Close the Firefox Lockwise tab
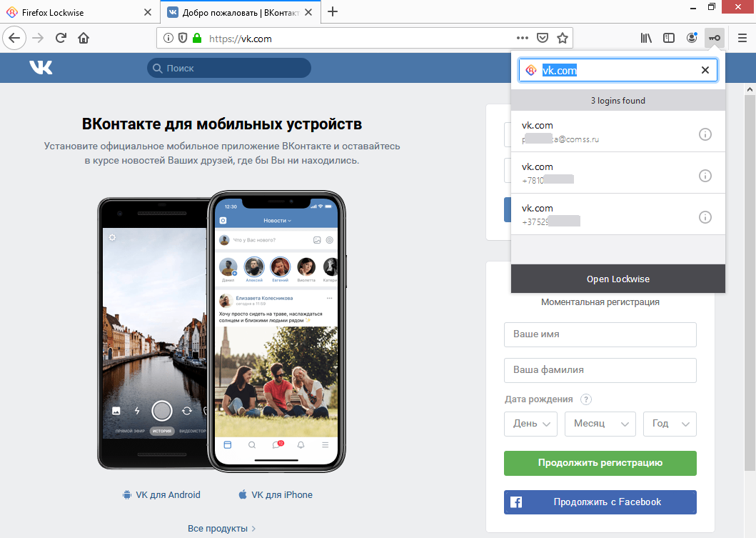 (x=148, y=13)
